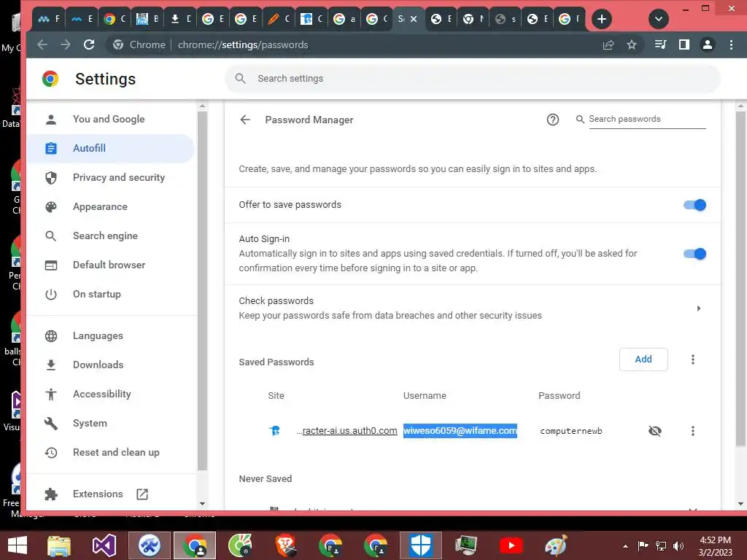Open Search engine settings
Image resolution: width=747 pixels, height=560 pixels.
111,236
